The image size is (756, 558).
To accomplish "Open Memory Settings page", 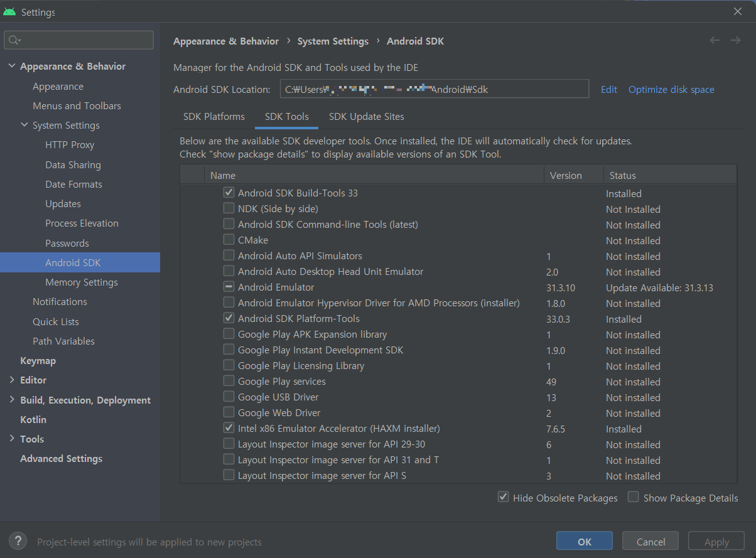I will click(82, 282).
